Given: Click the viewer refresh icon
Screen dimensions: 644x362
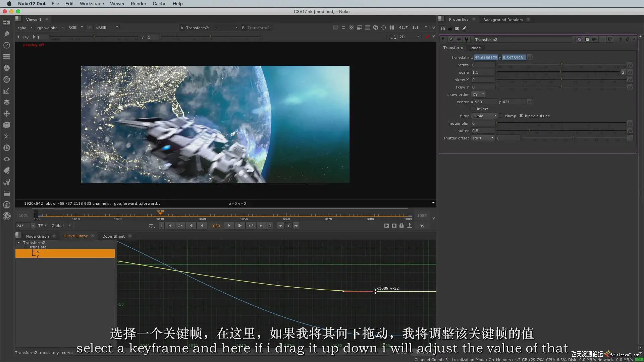Looking at the screenshot, I should pyautogui.click(x=375, y=27).
